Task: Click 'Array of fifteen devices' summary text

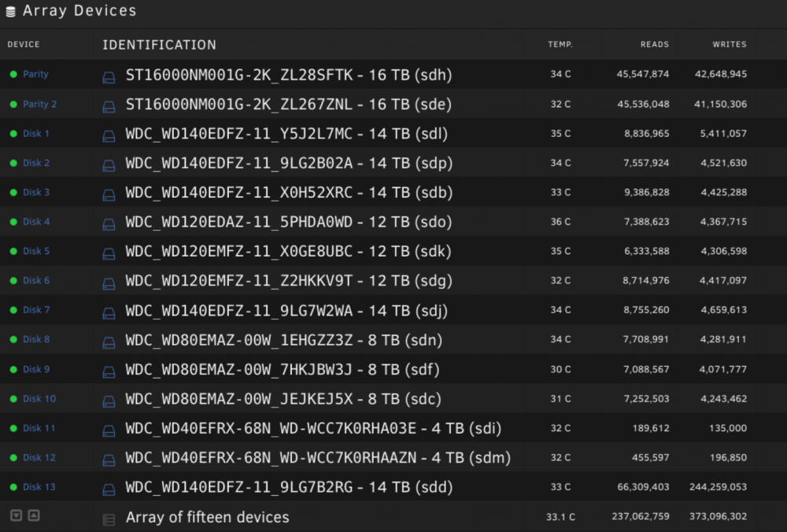Action: 207,518
